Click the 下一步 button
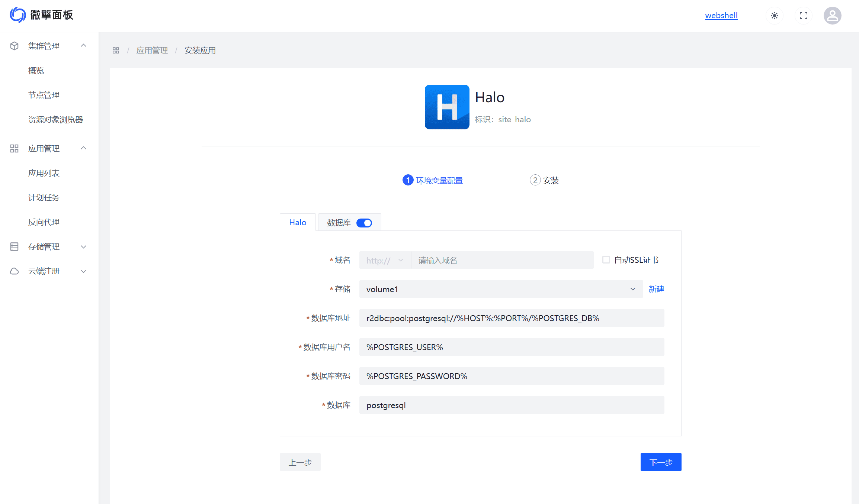Viewport: 859px width, 504px height. coord(661,462)
